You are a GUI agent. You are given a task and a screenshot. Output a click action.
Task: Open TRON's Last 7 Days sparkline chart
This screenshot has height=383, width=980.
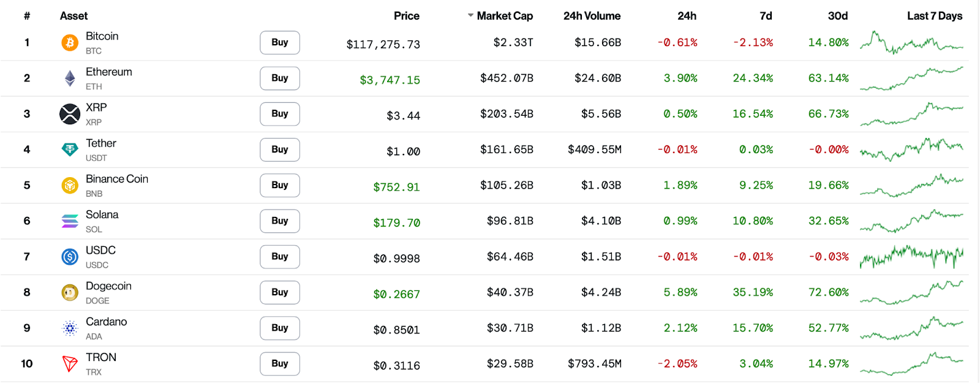911,363
